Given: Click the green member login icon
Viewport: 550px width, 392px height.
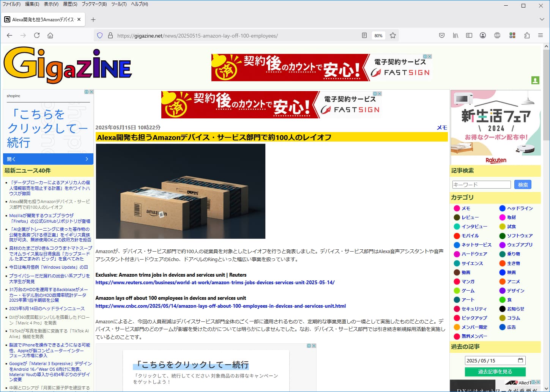Looking at the screenshot, I should click(x=535, y=80).
